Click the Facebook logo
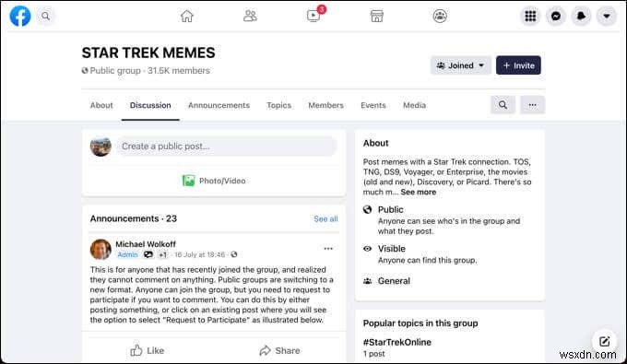 [x=20, y=16]
